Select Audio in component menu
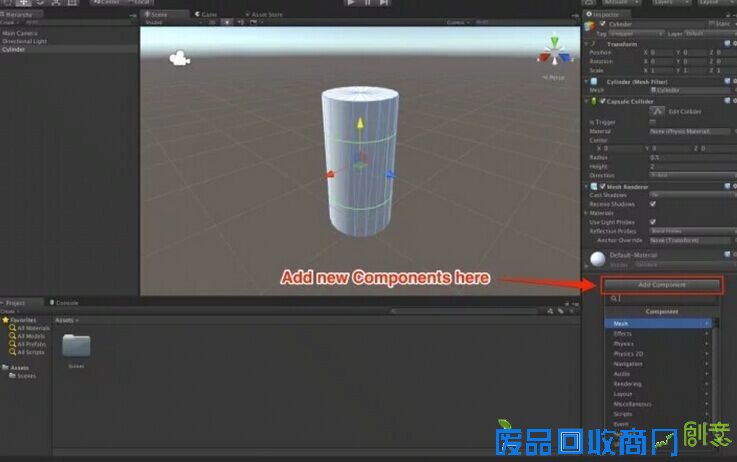This screenshot has width=737, height=462. pos(658,374)
